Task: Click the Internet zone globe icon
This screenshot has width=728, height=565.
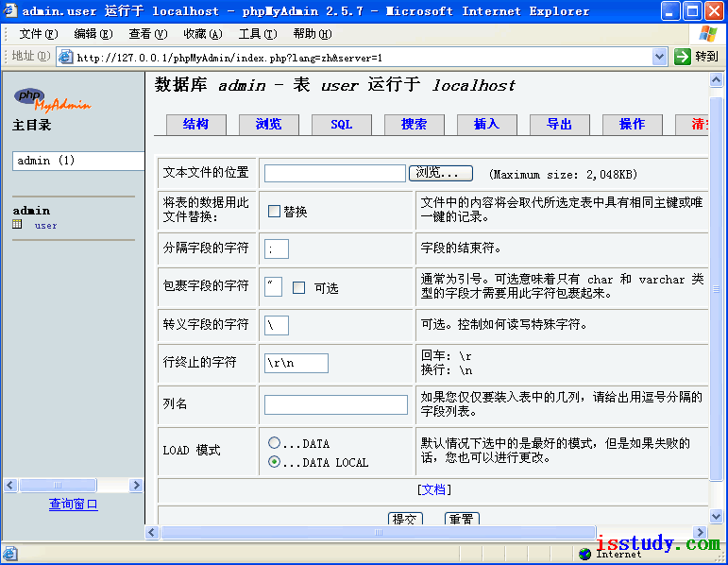Action: pyautogui.click(x=585, y=554)
